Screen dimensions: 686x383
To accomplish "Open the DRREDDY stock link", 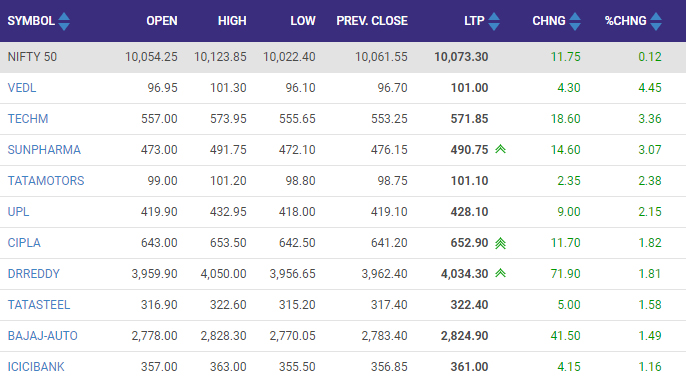I will [34, 274].
